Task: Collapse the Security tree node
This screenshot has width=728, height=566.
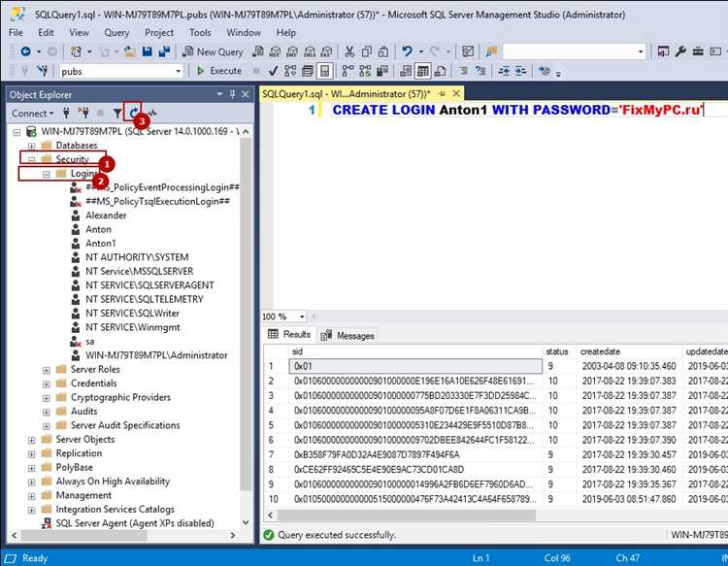Action: coord(32,160)
